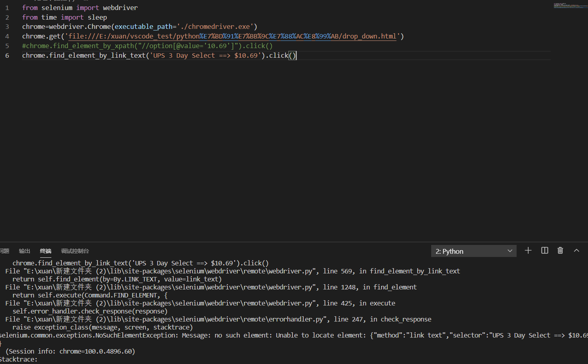Screen dimensions: 588x364
Task: Click NoSuchElementException message in terminal
Action: [x=294, y=335]
